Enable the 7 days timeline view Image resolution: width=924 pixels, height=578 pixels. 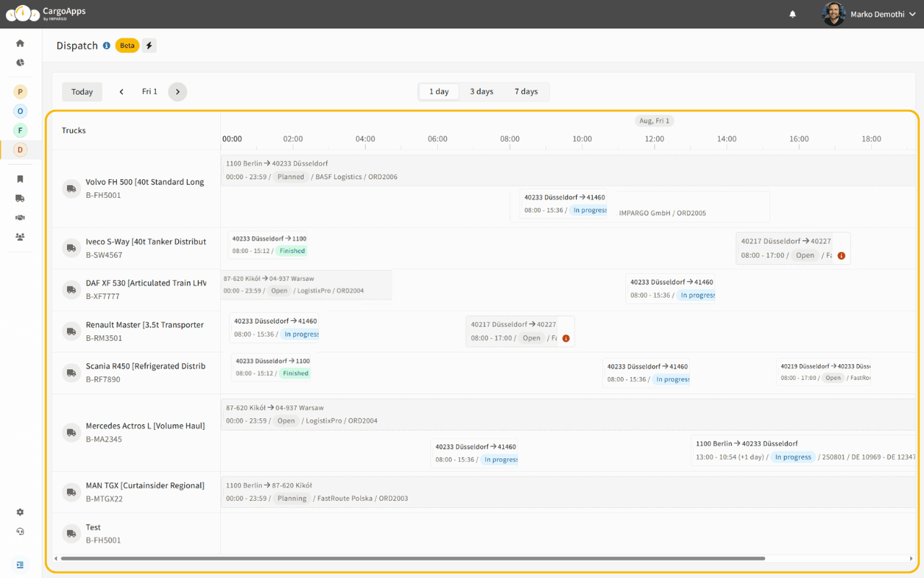(526, 91)
